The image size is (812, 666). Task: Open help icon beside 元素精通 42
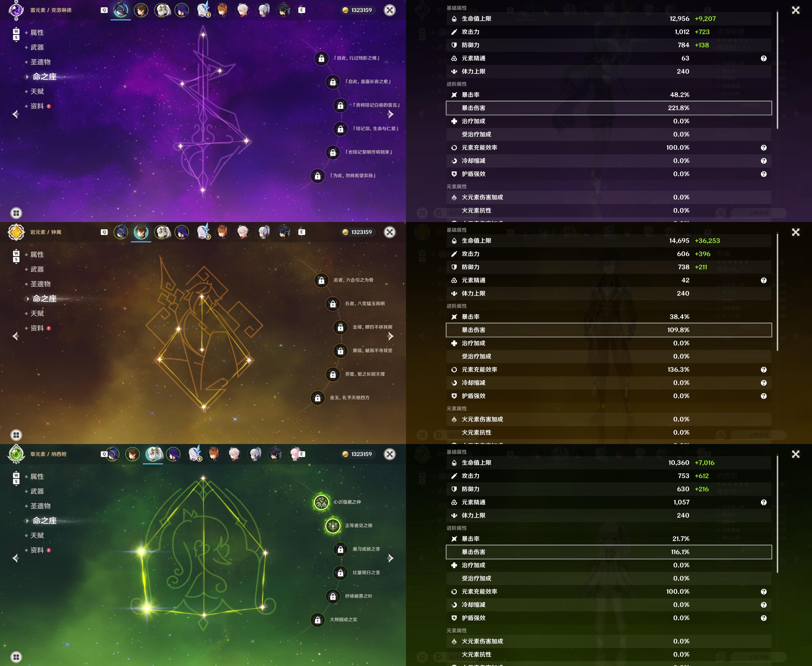(764, 280)
